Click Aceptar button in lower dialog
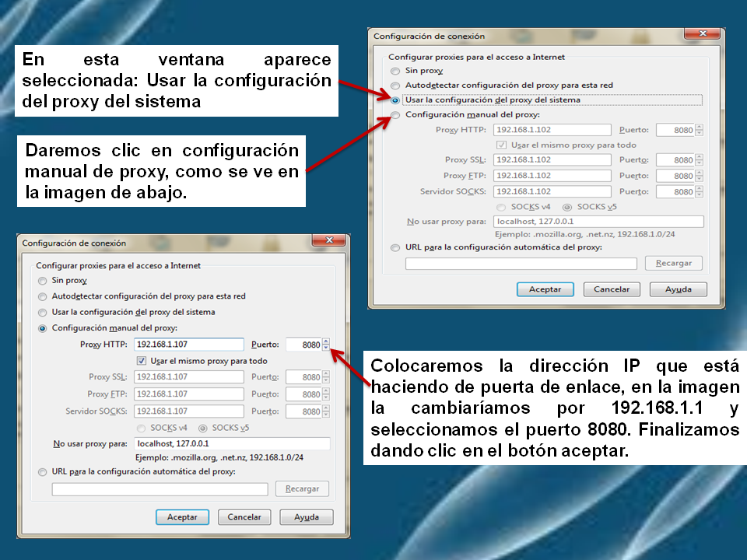Image resolution: width=747 pixels, height=560 pixels. point(182,517)
